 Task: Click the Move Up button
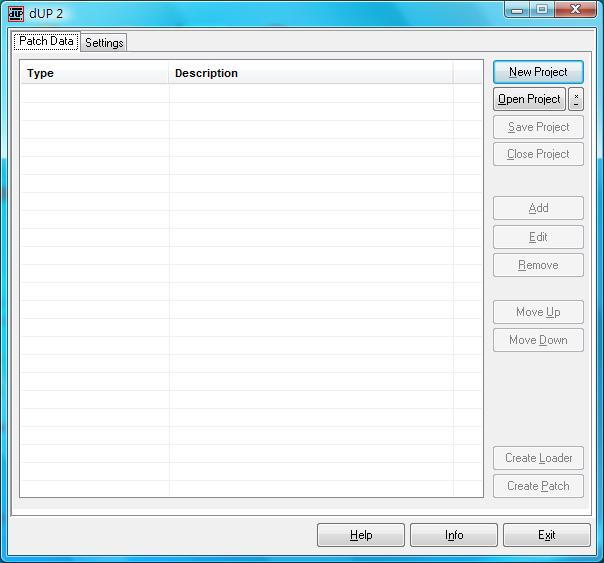pos(538,312)
